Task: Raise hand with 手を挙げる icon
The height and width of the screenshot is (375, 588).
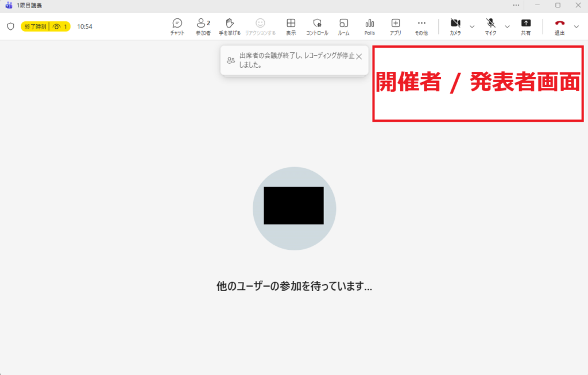Action: coord(230,26)
